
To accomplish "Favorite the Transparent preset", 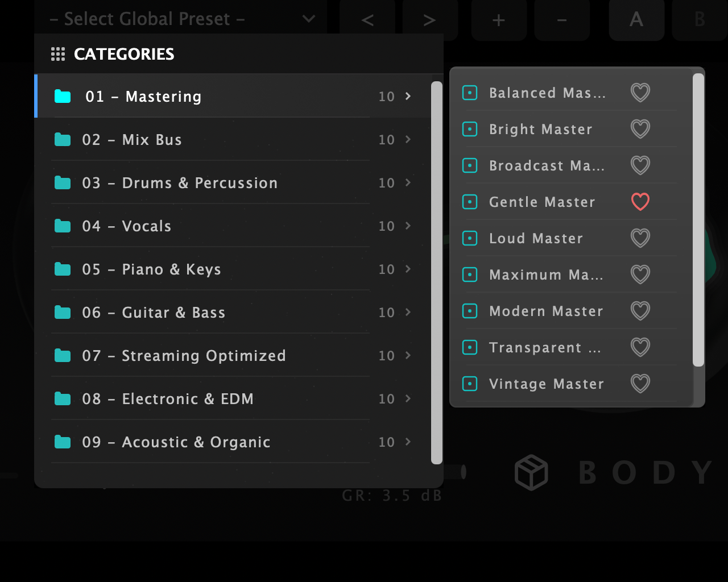I will tap(640, 347).
